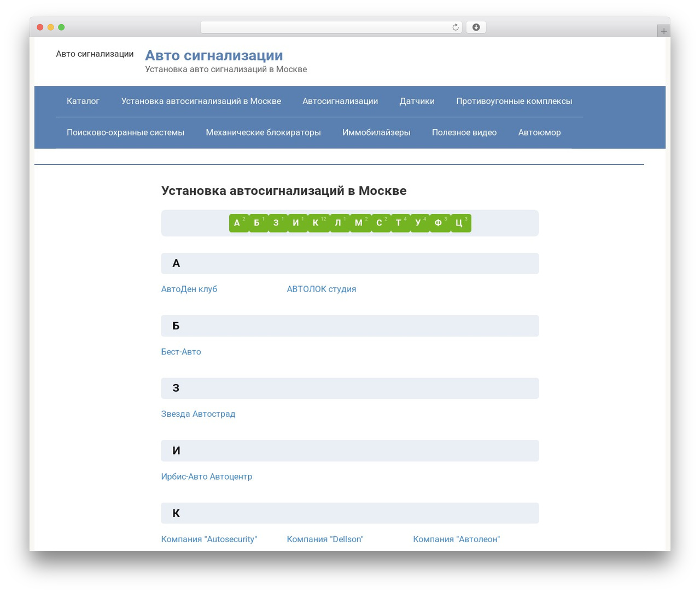Jump to letter Ц in alphabet index
This screenshot has height=593, width=700.
point(461,223)
